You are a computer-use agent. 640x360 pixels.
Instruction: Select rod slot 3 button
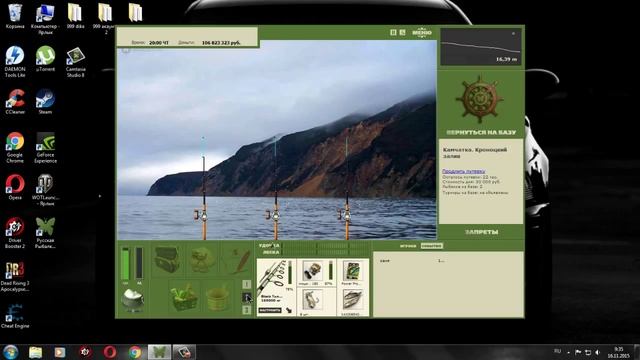247,310
